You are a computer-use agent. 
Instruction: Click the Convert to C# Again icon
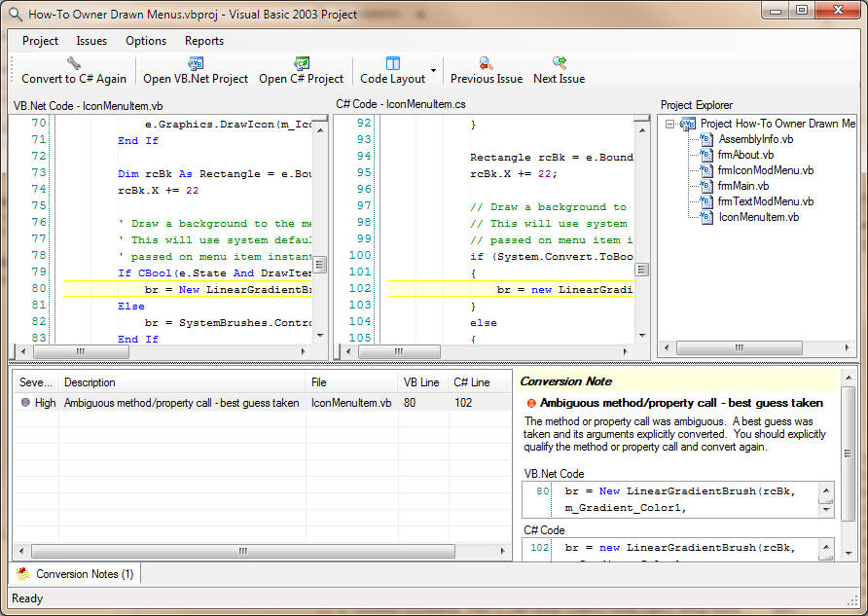pyautogui.click(x=74, y=63)
